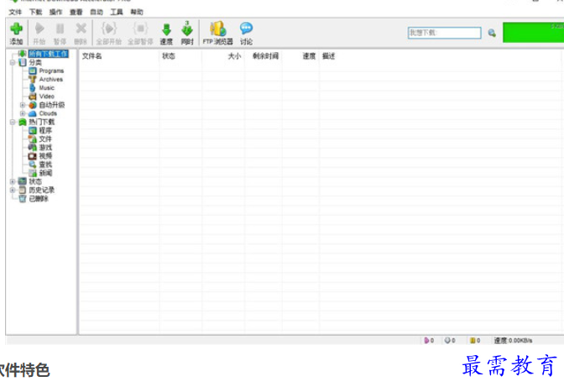564x392 pixels.
Task: Open the FTP 浏览器 (FTP Browser)
Action: point(217,34)
